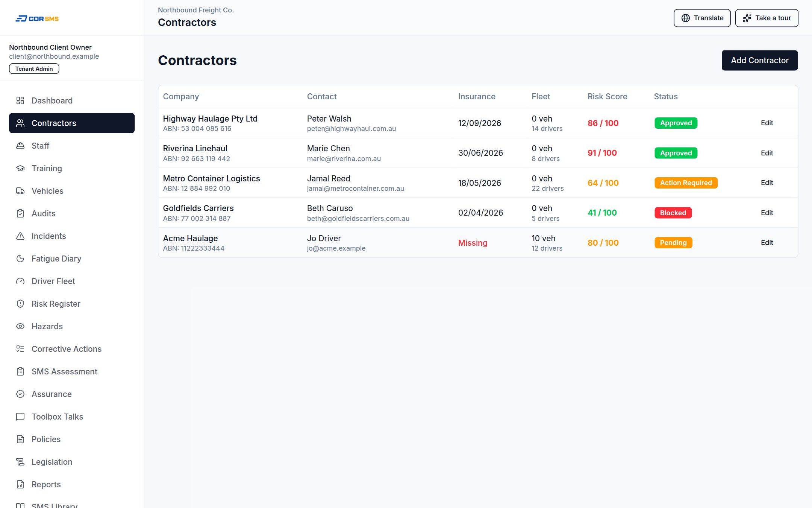Open Fatigue Diary

[72, 259]
